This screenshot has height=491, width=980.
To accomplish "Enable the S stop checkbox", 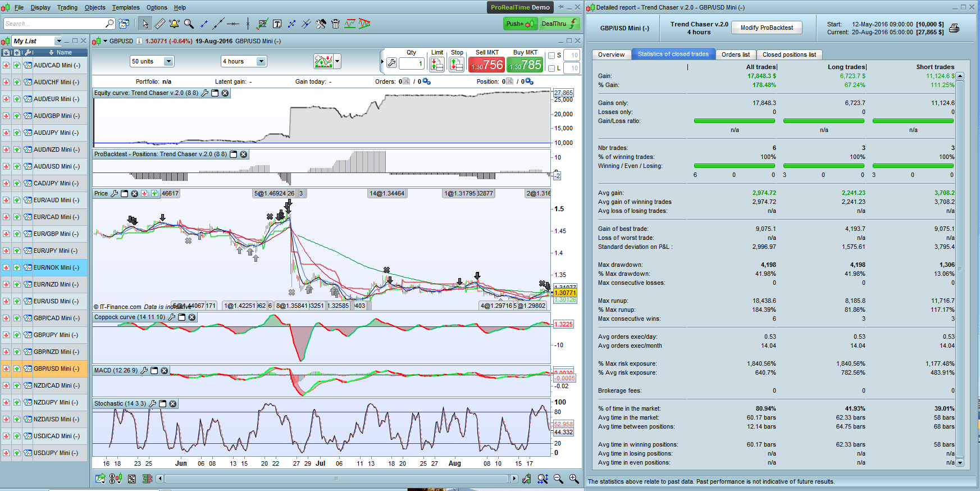I will [551, 56].
